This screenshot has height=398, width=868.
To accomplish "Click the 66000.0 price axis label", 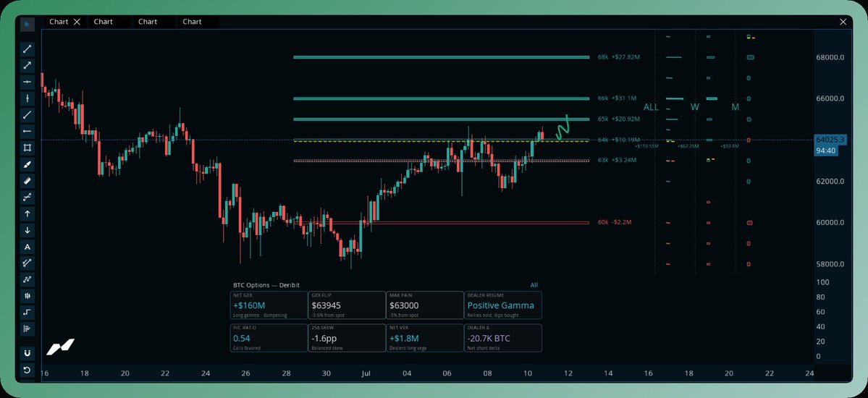I will coord(830,98).
